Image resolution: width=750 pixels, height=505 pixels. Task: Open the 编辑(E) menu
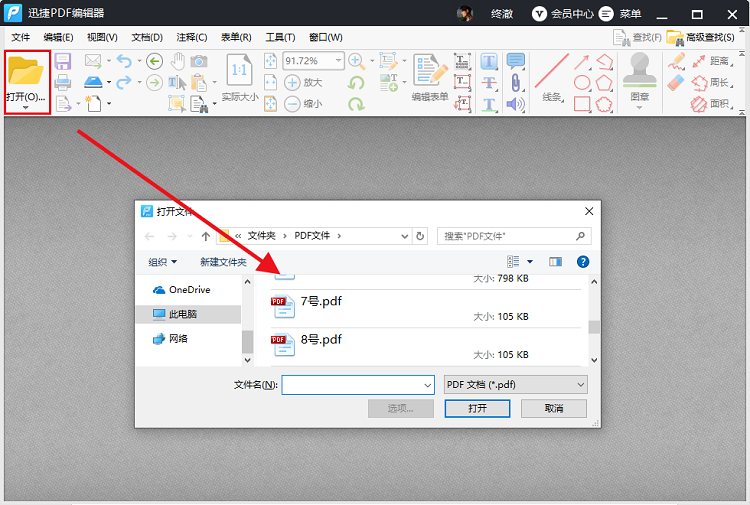click(58, 37)
